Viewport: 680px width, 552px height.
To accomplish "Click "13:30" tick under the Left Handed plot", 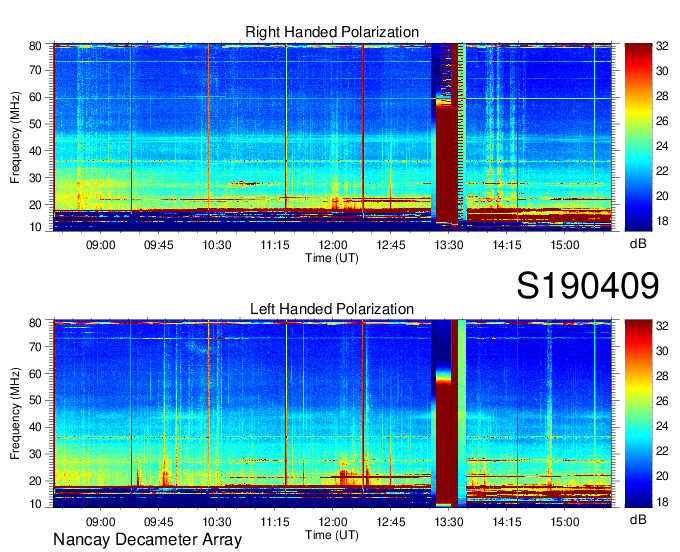I will (x=449, y=522).
